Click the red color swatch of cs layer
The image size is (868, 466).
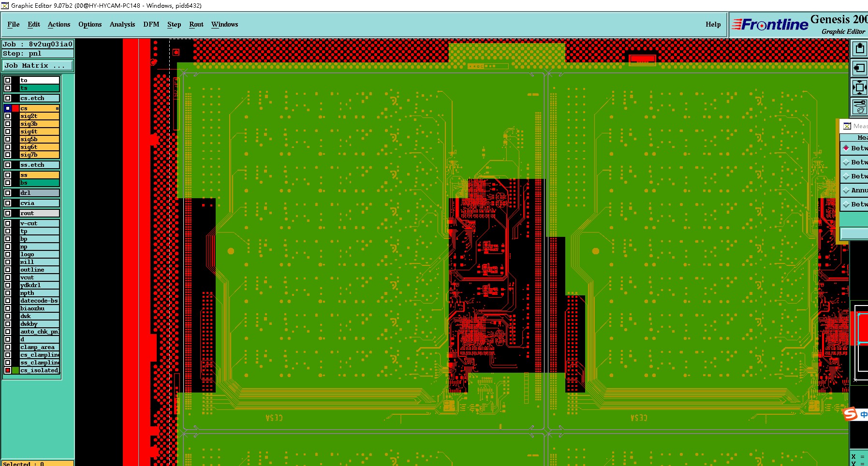point(15,108)
